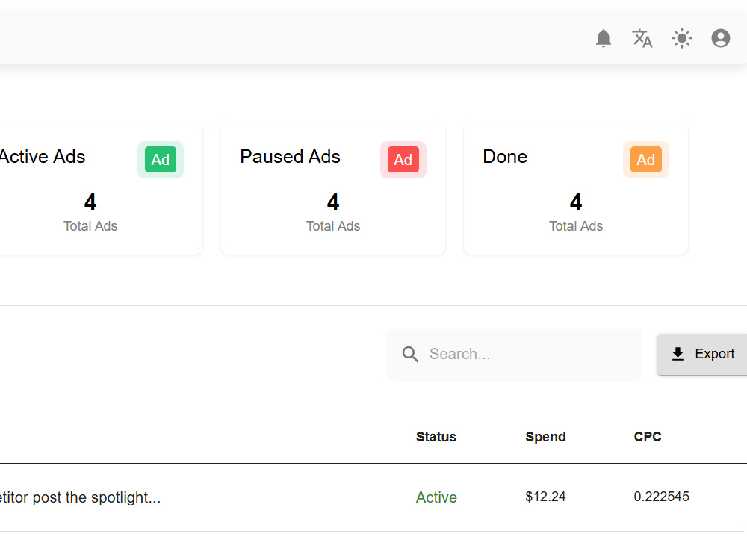Select the $12.24 spend value
This screenshot has width=747, height=560.
(x=545, y=497)
